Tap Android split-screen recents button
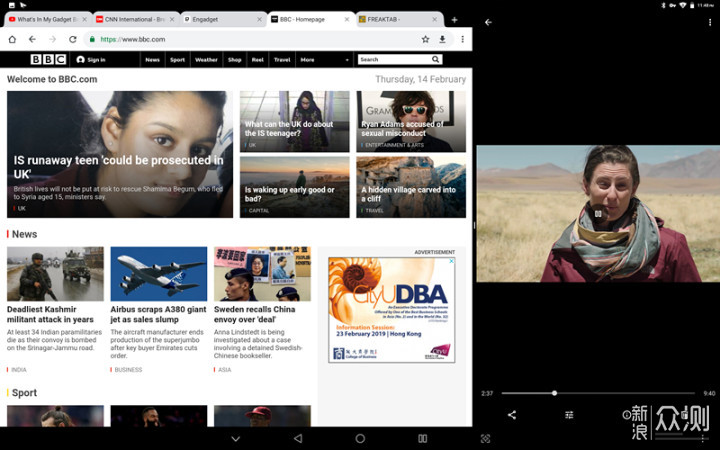 (423, 439)
